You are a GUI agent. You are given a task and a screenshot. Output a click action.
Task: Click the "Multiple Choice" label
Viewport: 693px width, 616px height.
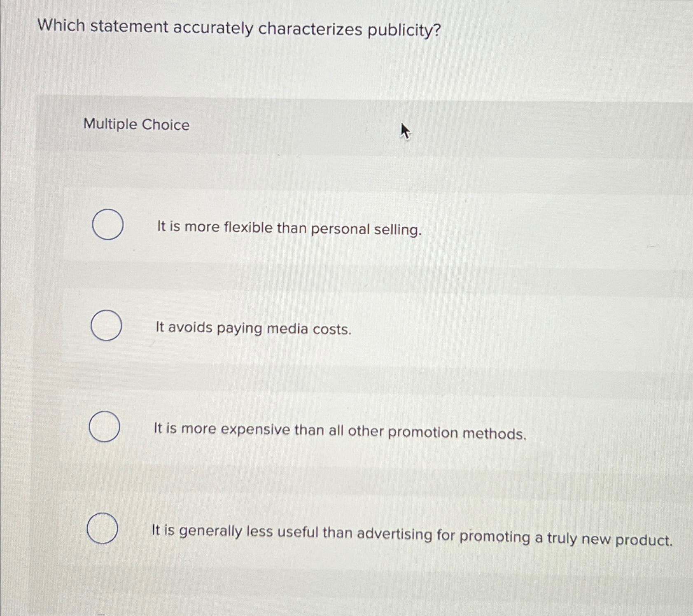(136, 126)
